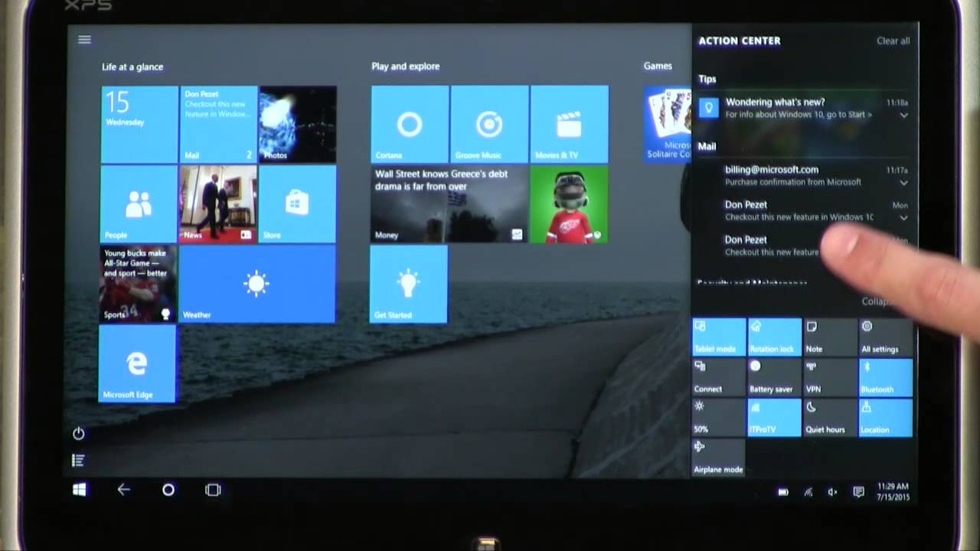Open the Cortana tile

pos(410,124)
